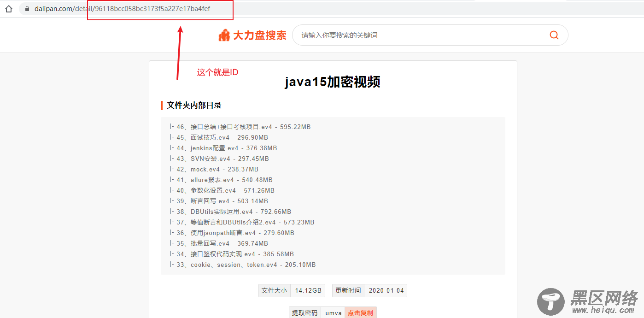The height and width of the screenshot is (318, 644).
Task: Click the 文件夹内部目录 heading
Action: (x=194, y=105)
